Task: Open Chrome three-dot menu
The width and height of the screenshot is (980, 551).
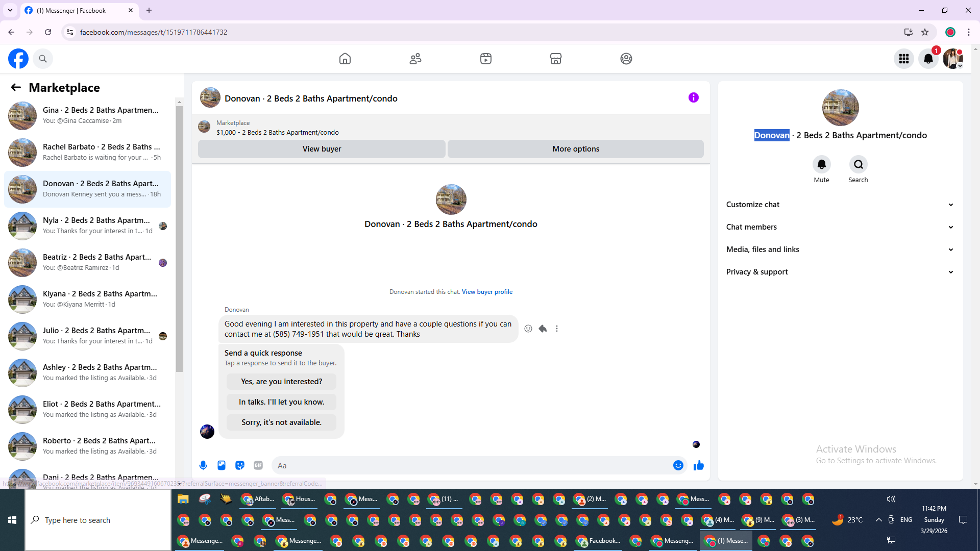Action: pos(969,32)
